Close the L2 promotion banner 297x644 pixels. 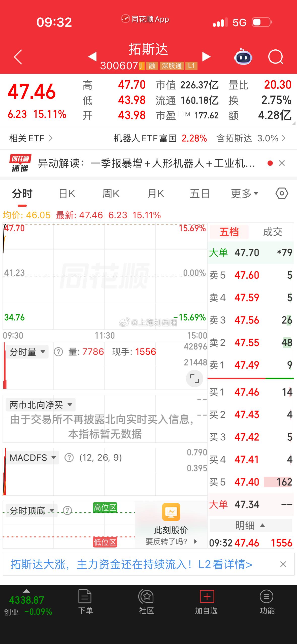283,564
